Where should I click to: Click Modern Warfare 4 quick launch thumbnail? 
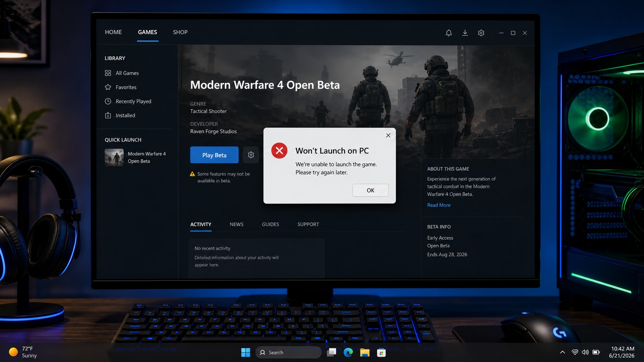pyautogui.click(x=114, y=157)
